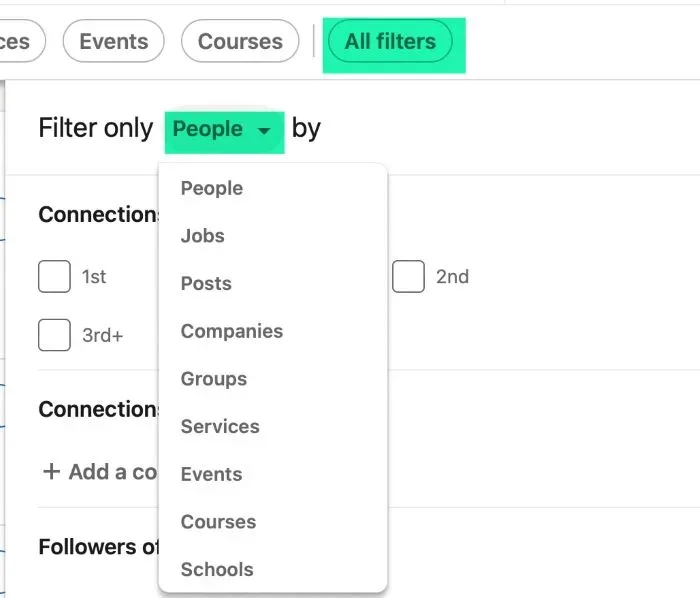Image resolution: width=700 pixels, height=598 pixels.
Task: Enable the 1st connections checkbox
Action: click(54, 276)
